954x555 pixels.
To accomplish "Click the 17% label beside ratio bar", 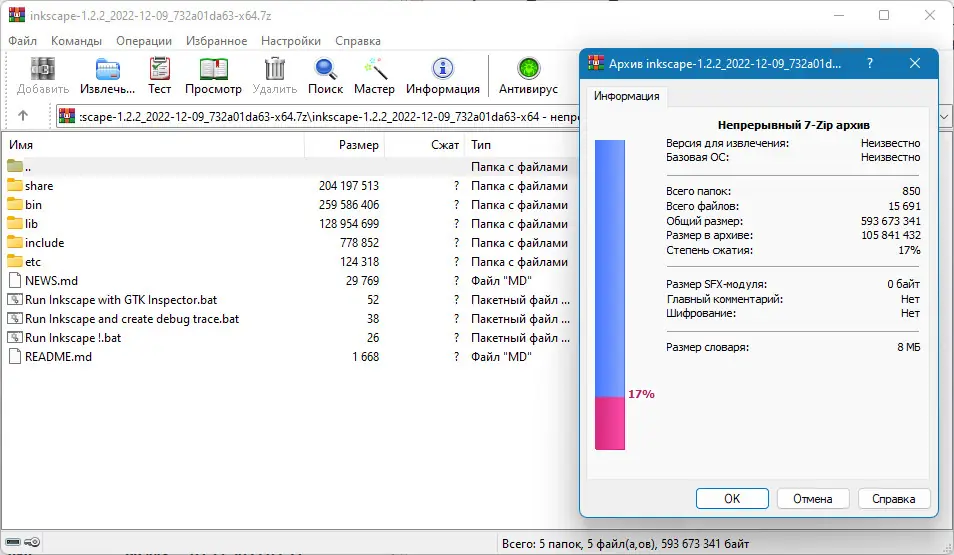I will click(x=641, y=394).
